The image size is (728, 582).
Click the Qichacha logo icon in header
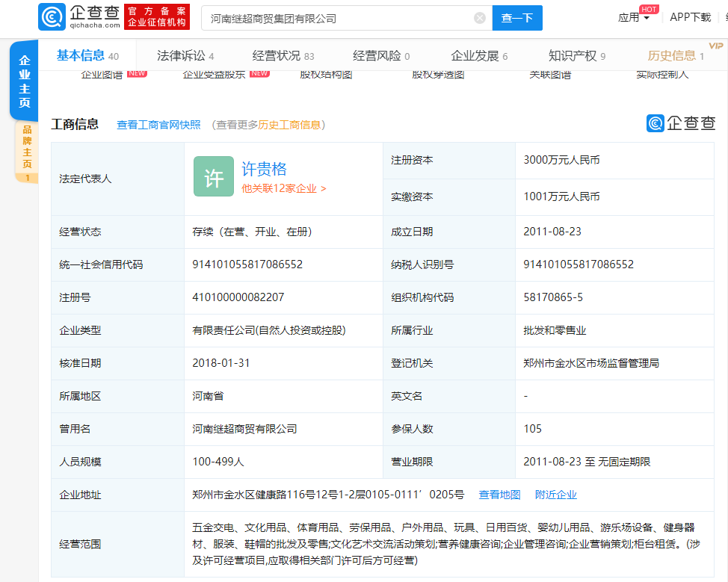click(52, 16)
